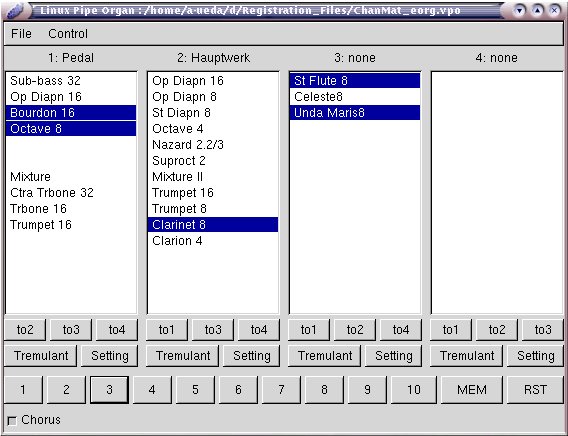Activate the Tremulant for division 3

click(x=325, y=356)
